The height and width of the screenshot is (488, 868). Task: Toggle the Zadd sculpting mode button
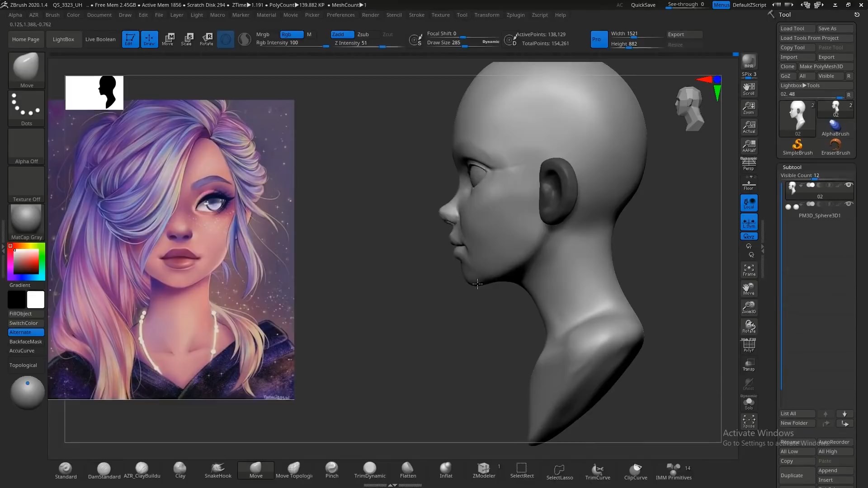pyautogui.click(x=339, y=34)
